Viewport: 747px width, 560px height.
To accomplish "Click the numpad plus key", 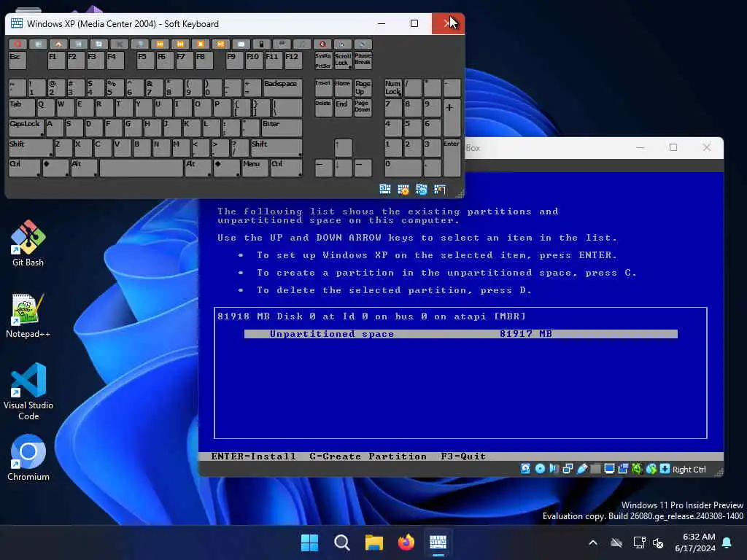I will 452,117.
